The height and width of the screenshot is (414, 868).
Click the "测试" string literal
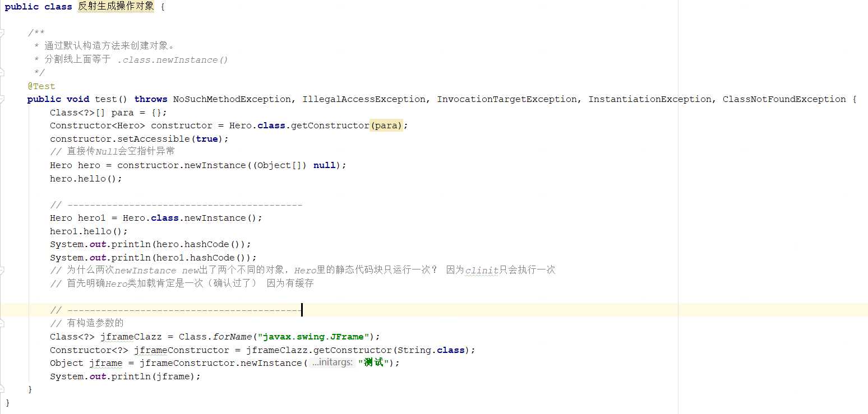click(373, 362)
